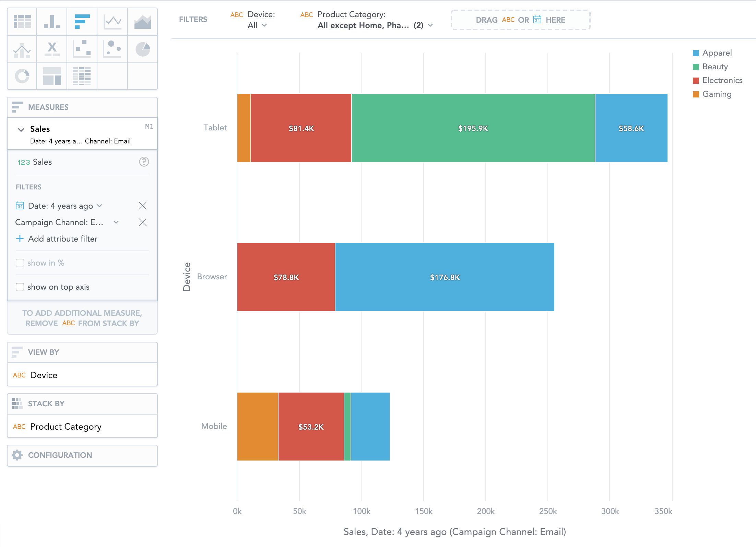Click the Mobile Electronics $53.2K bar segment
The height and width of the screenshot is (547, 756).
coord(311,427)
